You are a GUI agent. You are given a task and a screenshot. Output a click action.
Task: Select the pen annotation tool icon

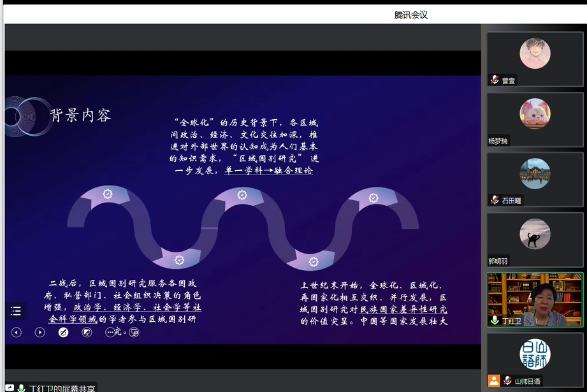pos(63,332)
